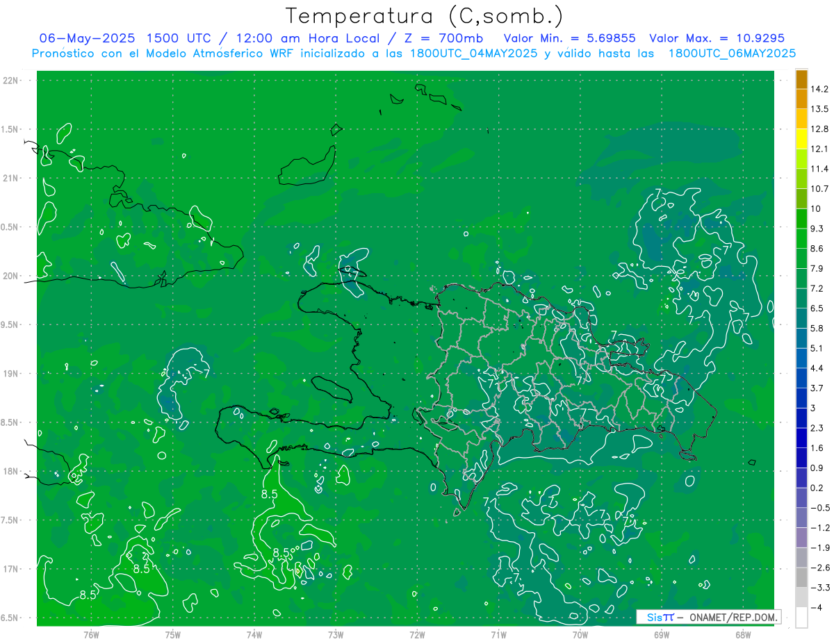
Task: Click the '17N' latitude label
Action: point(10,569)
